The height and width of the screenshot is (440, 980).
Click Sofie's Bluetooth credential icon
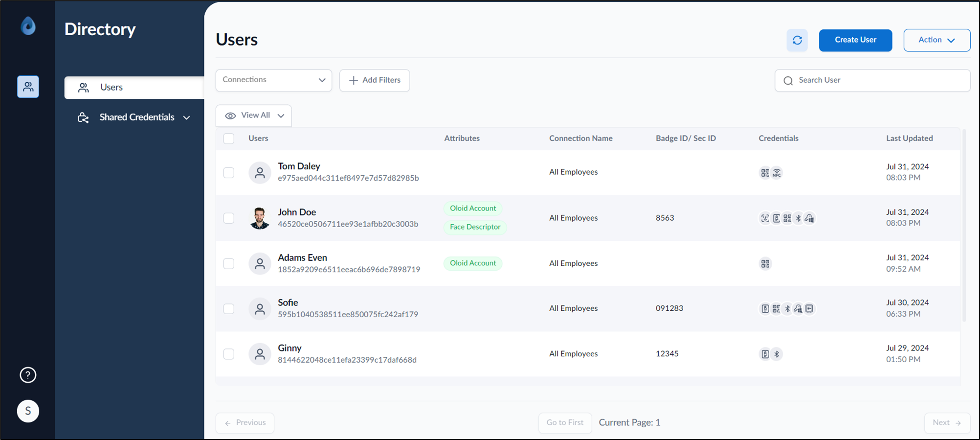(787, 309)
